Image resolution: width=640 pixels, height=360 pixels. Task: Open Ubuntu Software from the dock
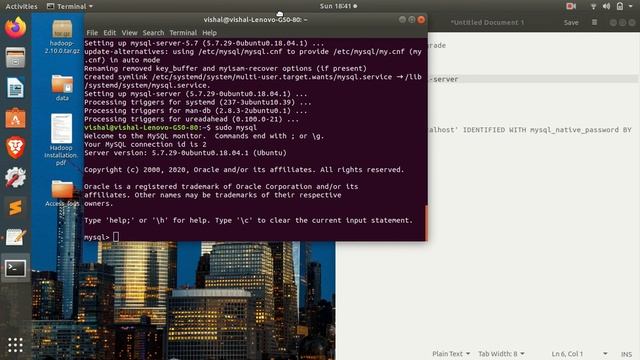[x=16, y=118]
